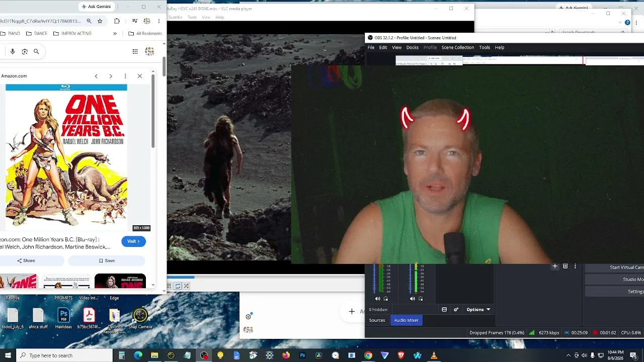Open Google account avatar below bookmarks bar

(149, 51)
